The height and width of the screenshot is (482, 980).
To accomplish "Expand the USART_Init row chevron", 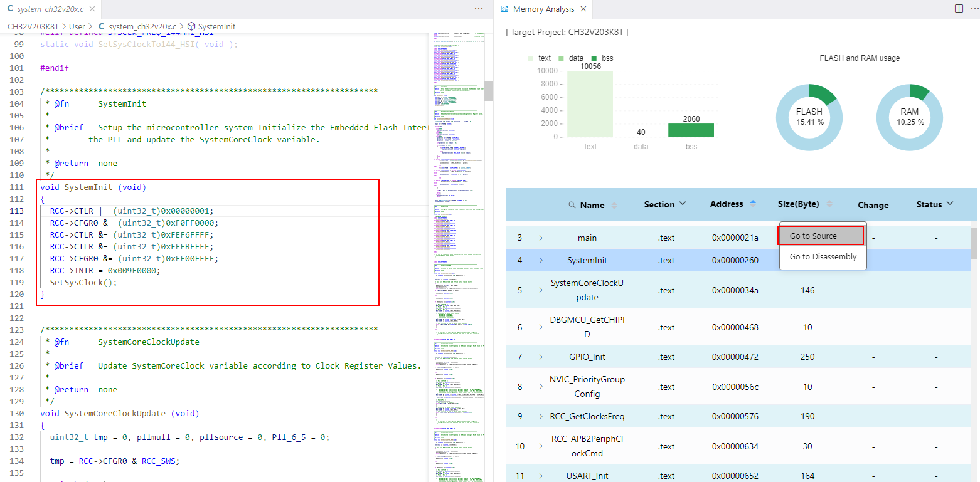I will pyautogui.click(x=541, y=476).
